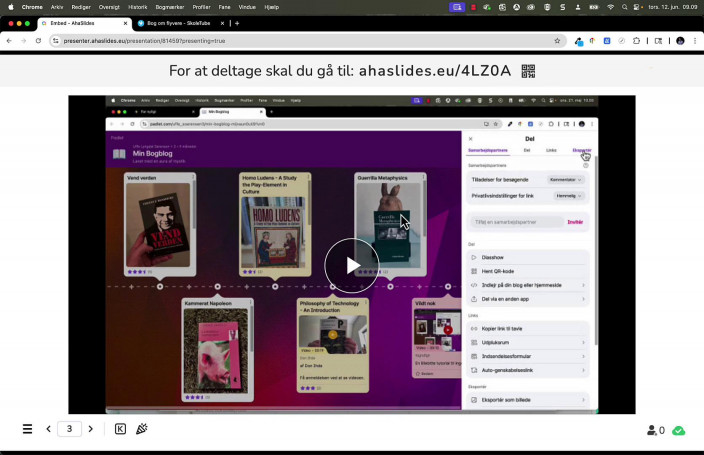Bookmark this page with the star icon
The height and width of the screenshot is (455, 704).
click(558, 41)
